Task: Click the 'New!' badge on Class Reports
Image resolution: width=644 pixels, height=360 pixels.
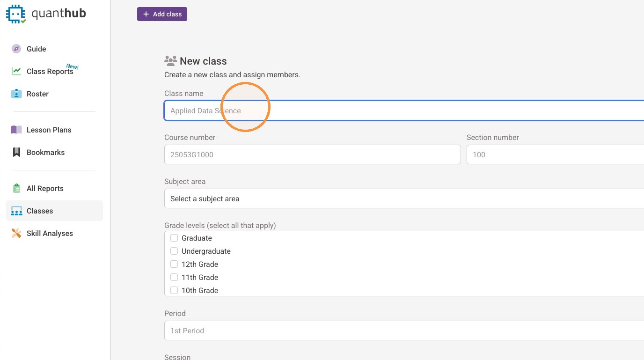Action: click(73, 66)
